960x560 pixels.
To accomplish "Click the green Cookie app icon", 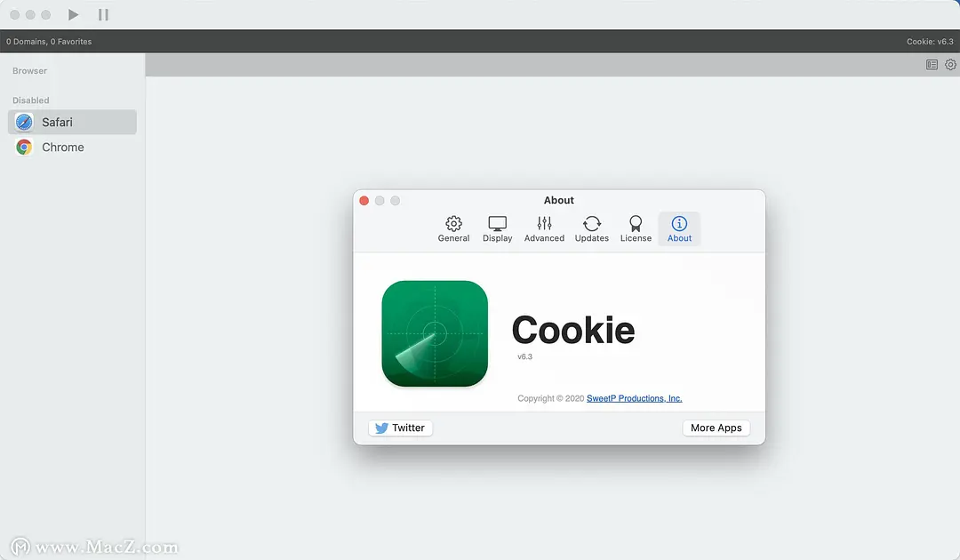I will pyautogui.click(x=435, y=333).
